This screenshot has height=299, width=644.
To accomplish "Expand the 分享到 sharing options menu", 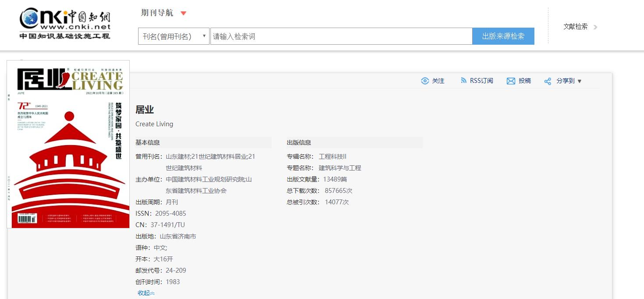I will (x=580, y=81).
